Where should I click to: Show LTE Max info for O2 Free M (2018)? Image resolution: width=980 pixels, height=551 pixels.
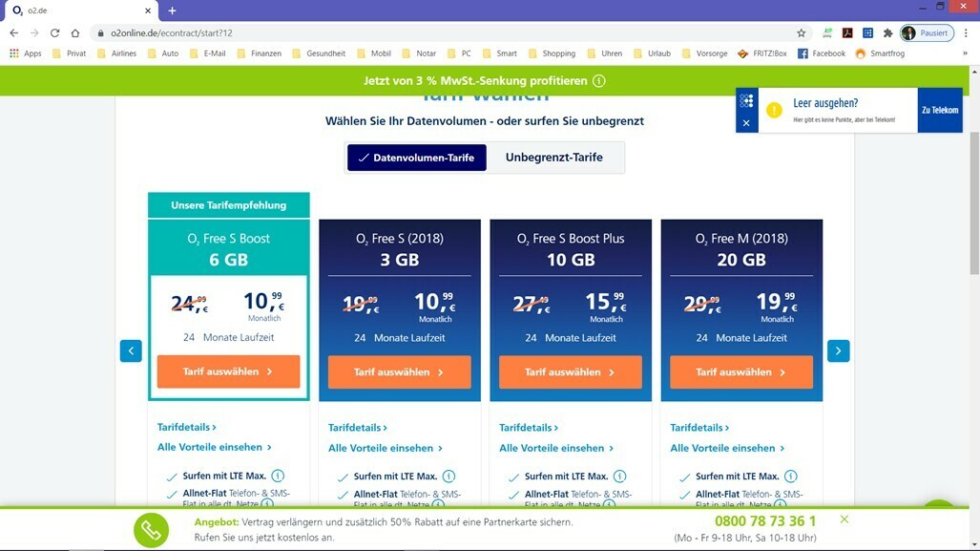791,477
